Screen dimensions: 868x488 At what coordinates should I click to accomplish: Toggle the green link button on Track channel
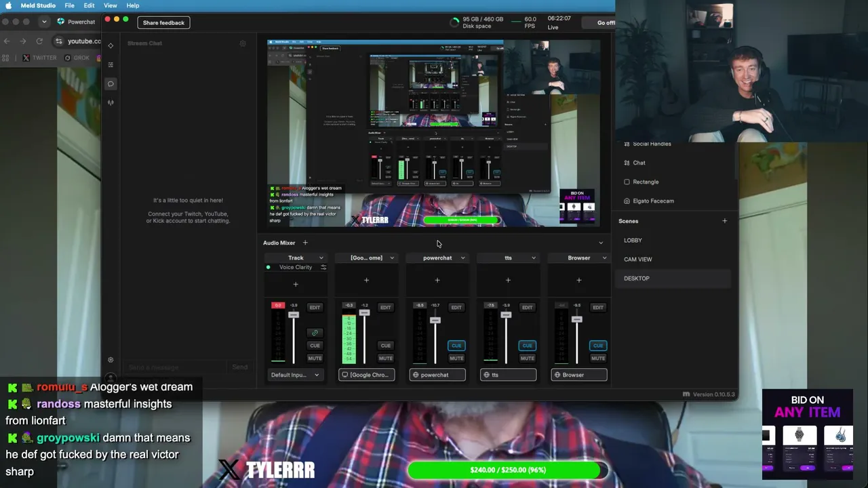click(x=315, y=333)
